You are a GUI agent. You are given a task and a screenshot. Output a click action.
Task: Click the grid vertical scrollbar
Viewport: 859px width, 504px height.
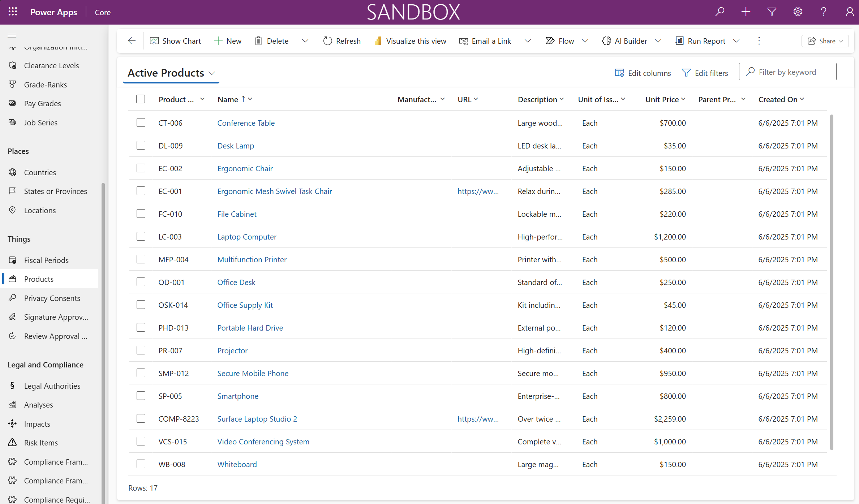(x=832, y=282)
